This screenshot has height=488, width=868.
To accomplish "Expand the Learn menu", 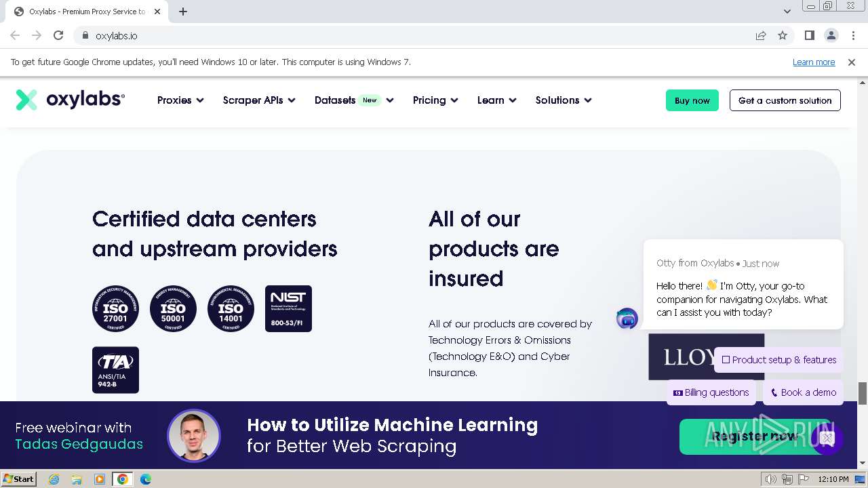I will [497, 100].
